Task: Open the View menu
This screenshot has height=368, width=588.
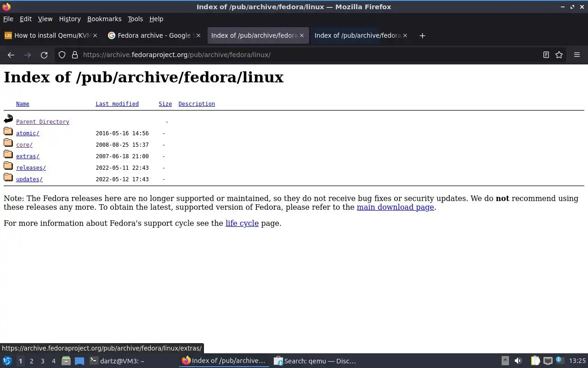Action: pyautogui.click(x=45, y=19)
